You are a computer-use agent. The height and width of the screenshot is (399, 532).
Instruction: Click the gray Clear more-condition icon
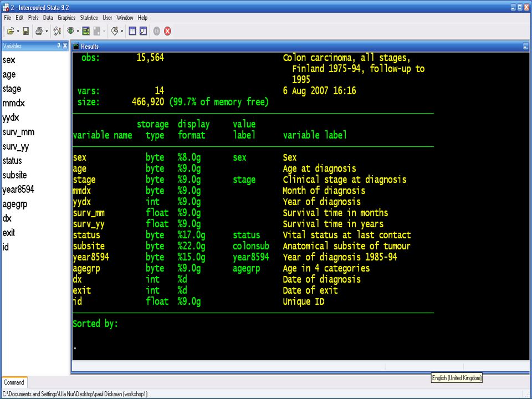(x=156, y=31)
